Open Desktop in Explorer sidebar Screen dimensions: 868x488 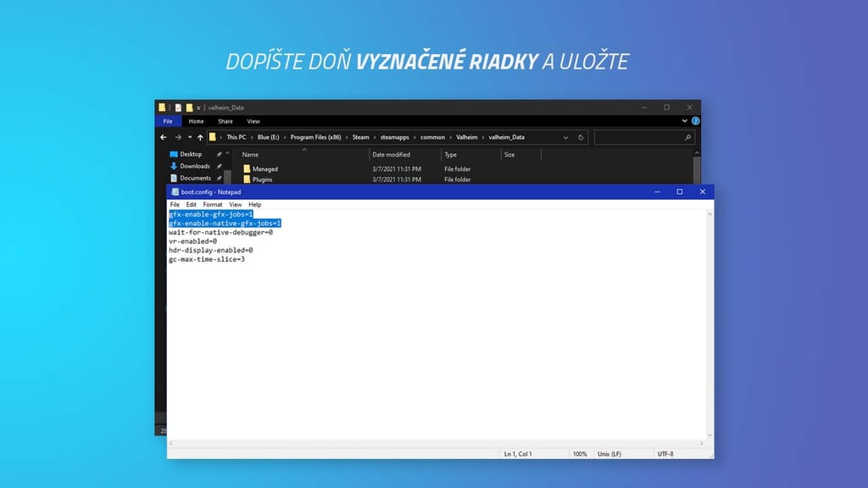click(x=191, y=154)
